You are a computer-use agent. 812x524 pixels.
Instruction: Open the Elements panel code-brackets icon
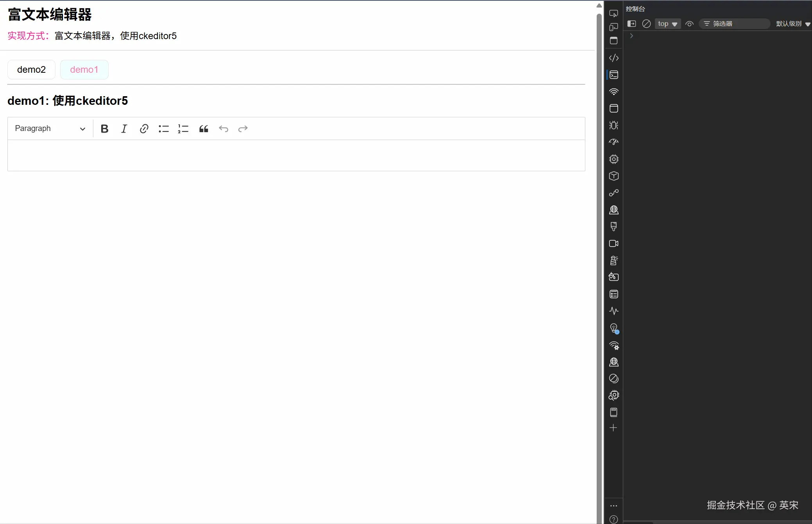[613, 58]
